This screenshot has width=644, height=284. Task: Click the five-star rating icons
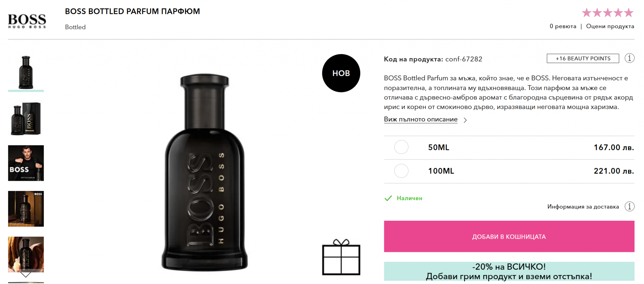608,13
